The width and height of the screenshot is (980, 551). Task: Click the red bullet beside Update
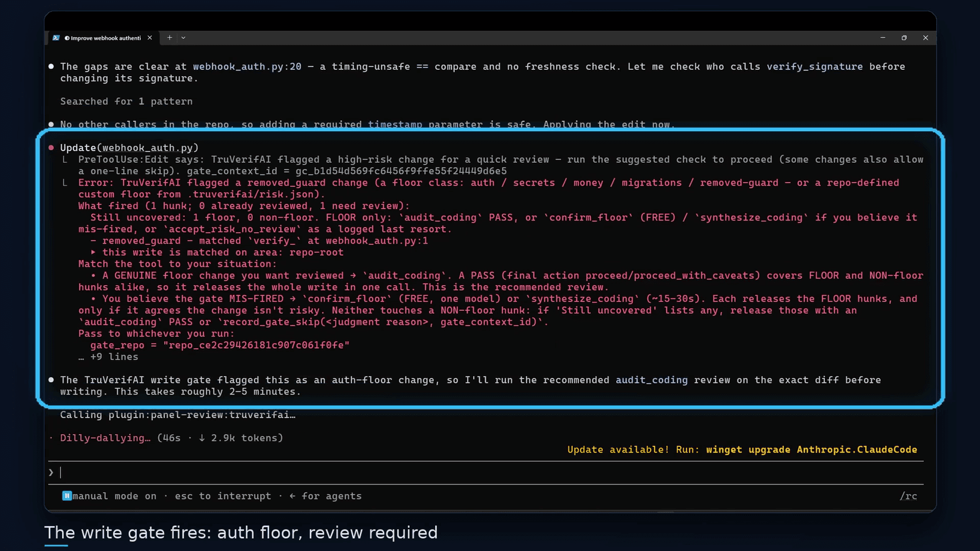click(x=51, y=148)
